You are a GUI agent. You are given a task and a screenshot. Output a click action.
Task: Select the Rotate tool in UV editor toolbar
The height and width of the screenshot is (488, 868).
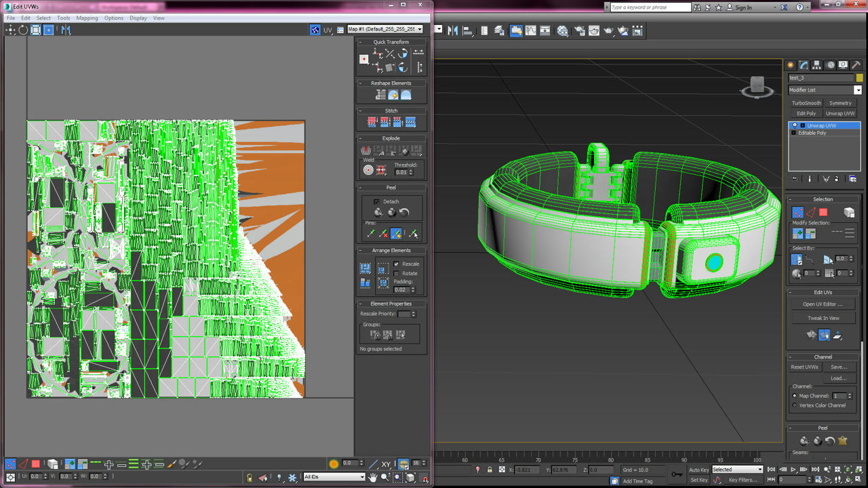[x=23, y=30]
